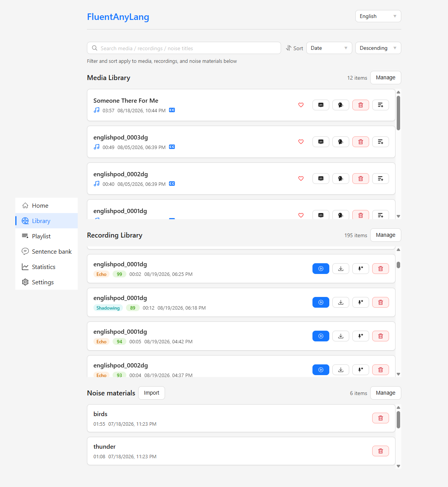448x487 pixels.
Task: Delete the Shadowing recording scored 89
Action: pyautogui.click(x=381, y=302)
